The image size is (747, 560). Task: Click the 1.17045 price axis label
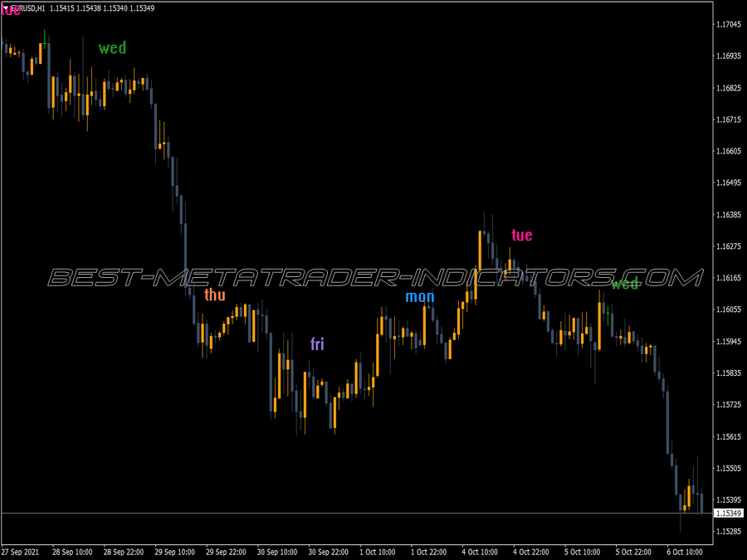pyautogui.click(x=729, y=24)
